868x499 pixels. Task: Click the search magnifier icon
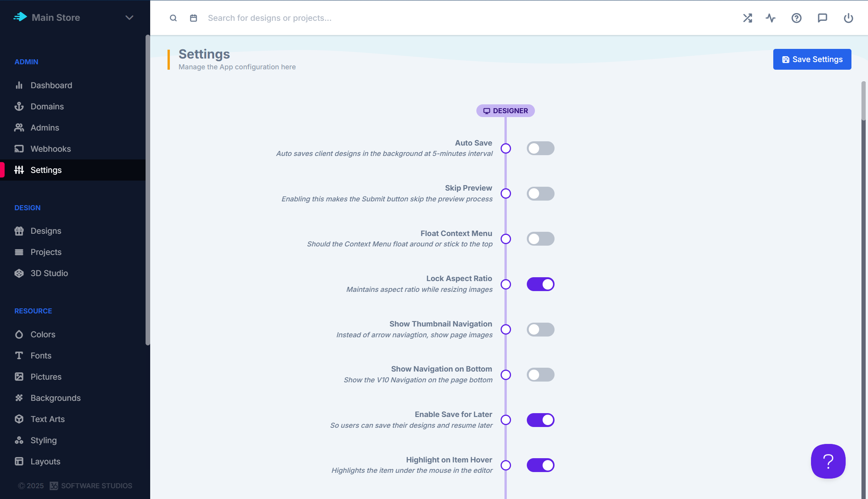coord(173,18)
